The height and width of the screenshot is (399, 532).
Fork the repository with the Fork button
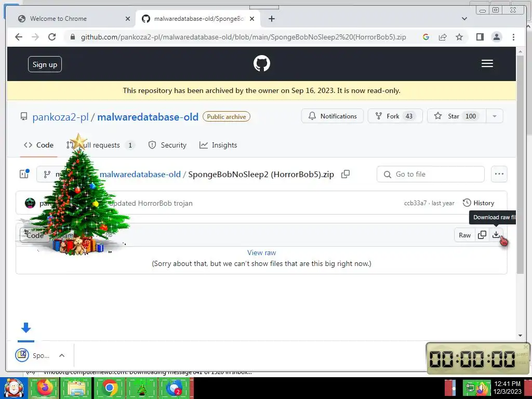[395, 116]
